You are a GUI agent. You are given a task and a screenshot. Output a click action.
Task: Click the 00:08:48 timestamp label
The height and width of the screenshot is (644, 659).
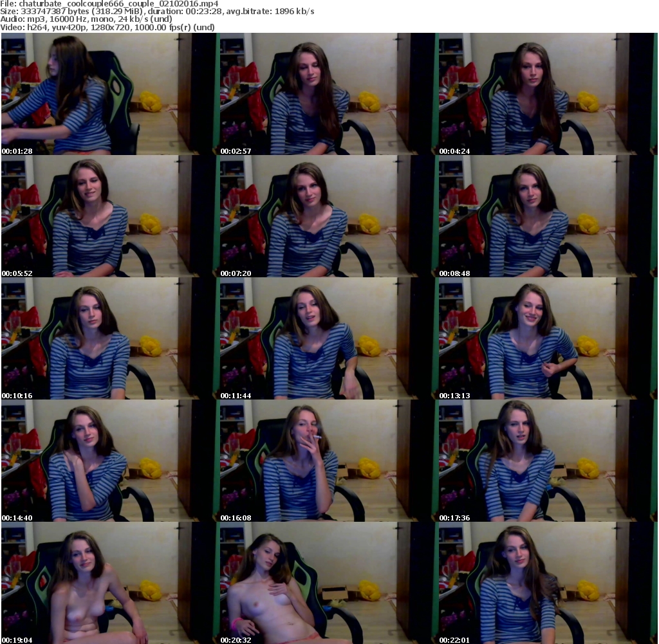pyautogui.click(x=454, y=273)
